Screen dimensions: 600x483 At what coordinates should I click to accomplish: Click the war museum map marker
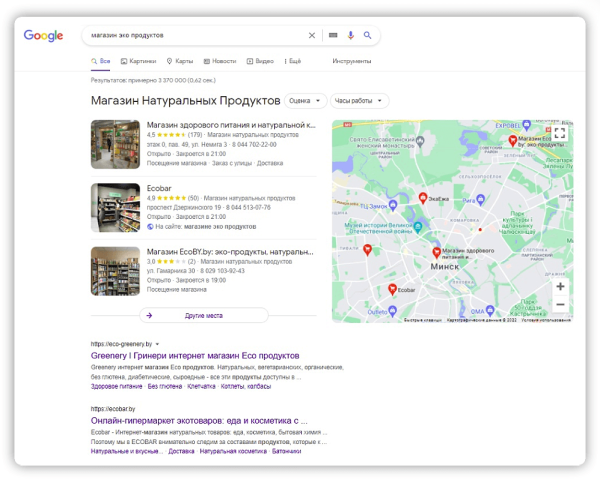click(418, 227)
